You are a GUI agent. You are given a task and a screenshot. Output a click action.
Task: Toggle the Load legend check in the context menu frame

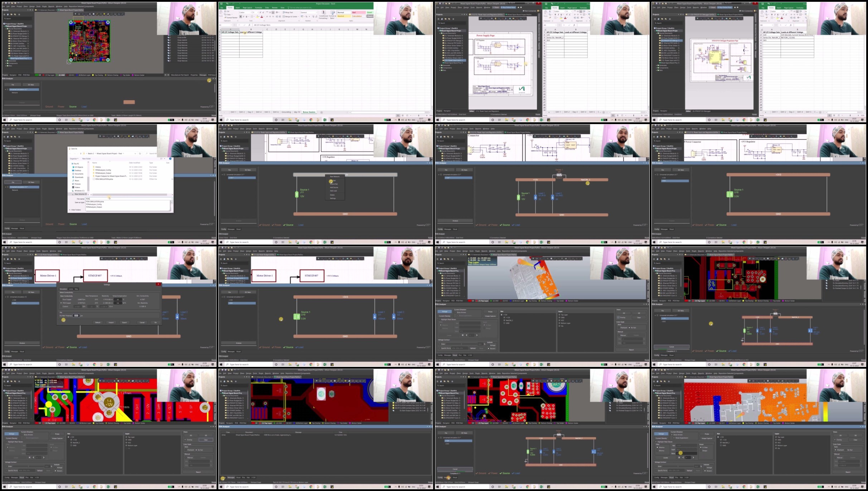tap(301, 225)
